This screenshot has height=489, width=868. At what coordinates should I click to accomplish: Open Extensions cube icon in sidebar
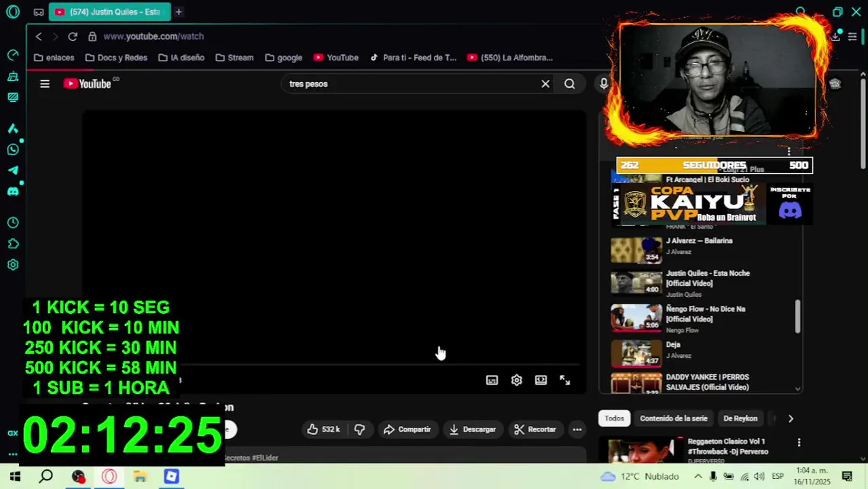(13, 244)
